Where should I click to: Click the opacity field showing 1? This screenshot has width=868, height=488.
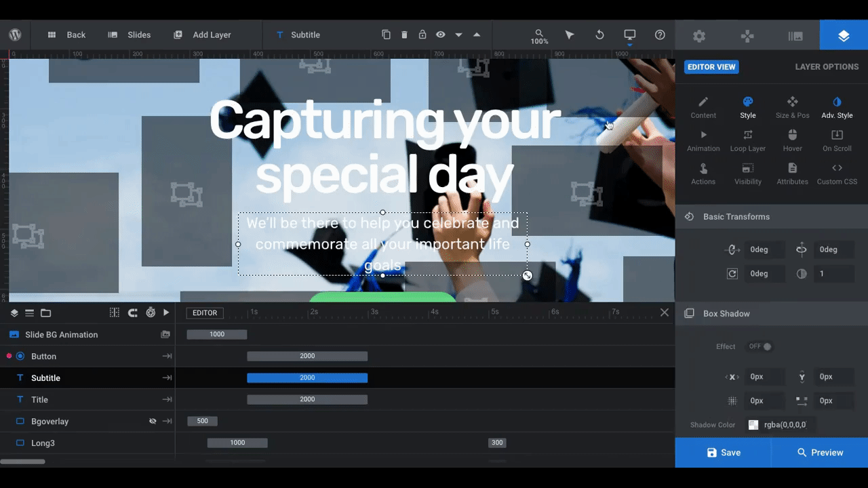point(834,274)
